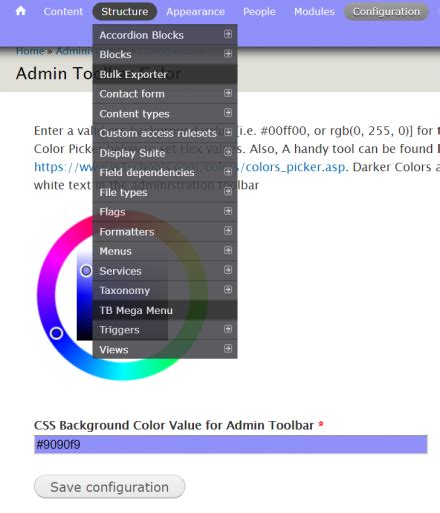This screenshot has height=513, width=440.
Task: Select Blocks menu entry
Action: 165,54
